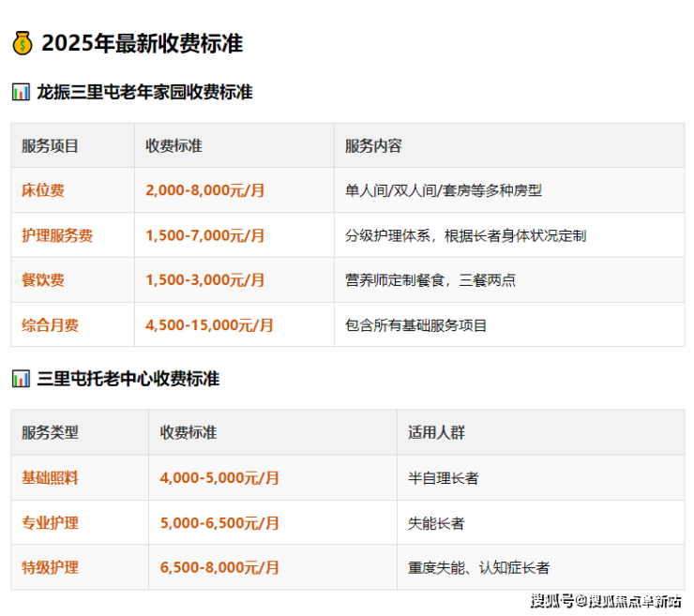694x616 pixels.
Task: Click the money bag icon beside 2025年最新收费标准
Action: pos(23,43)
